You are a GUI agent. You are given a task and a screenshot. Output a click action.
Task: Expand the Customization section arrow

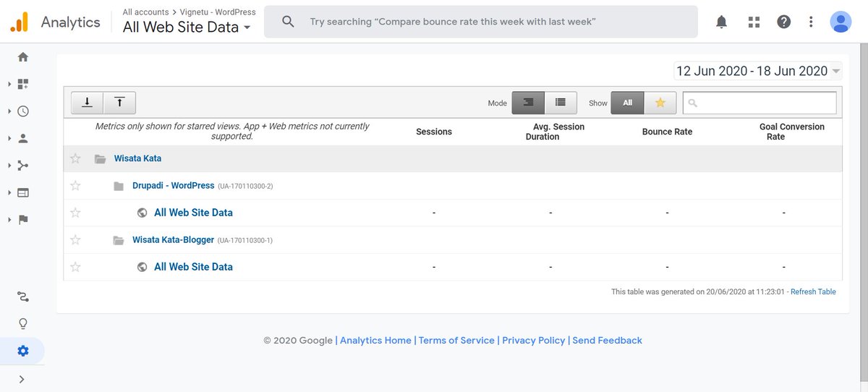point(9,84)
